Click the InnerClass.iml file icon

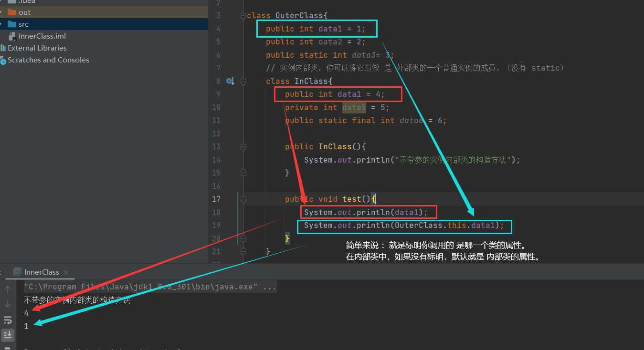point(13,36)
